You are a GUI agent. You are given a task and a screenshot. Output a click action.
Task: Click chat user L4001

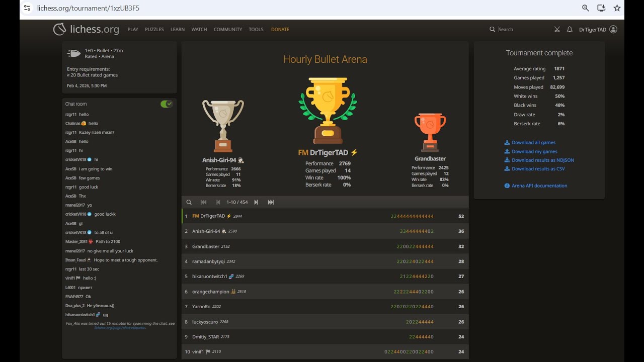tap(70, 288)
